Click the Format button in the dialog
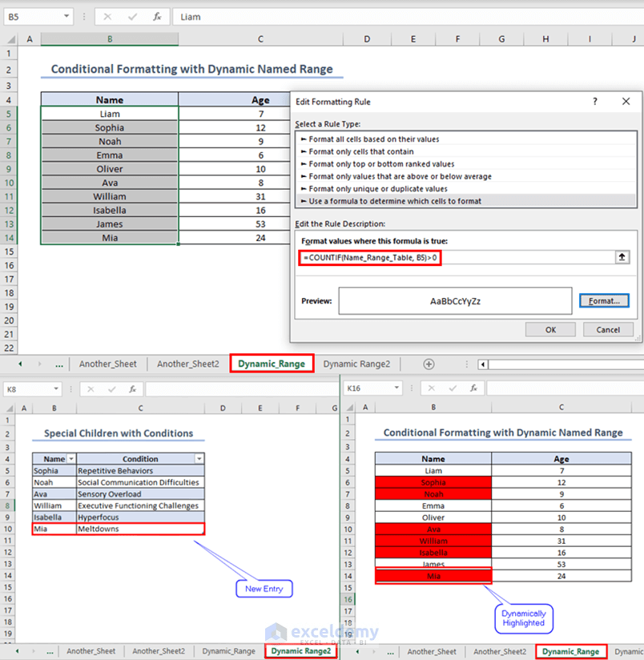 606,300
